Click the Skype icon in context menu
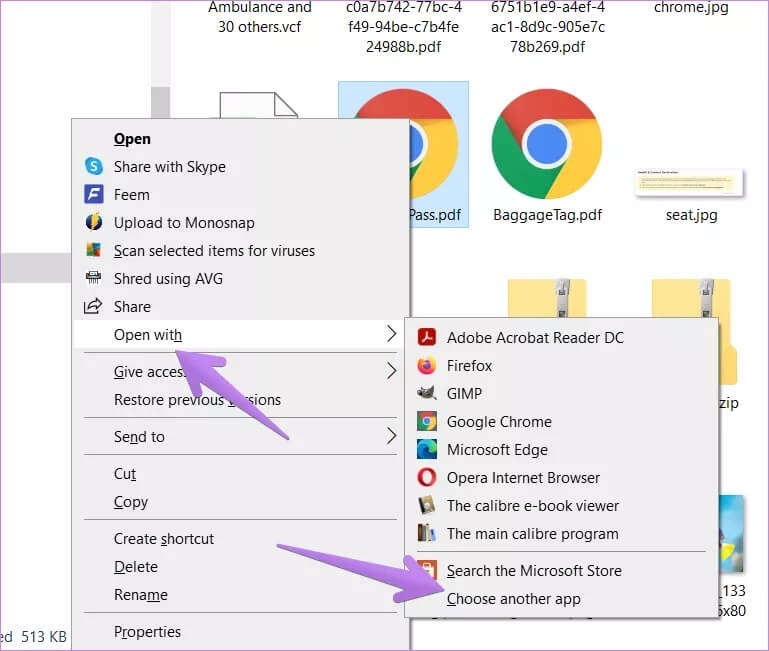The height and width of the screenshot is (651, 769). [x=94, y=166]
